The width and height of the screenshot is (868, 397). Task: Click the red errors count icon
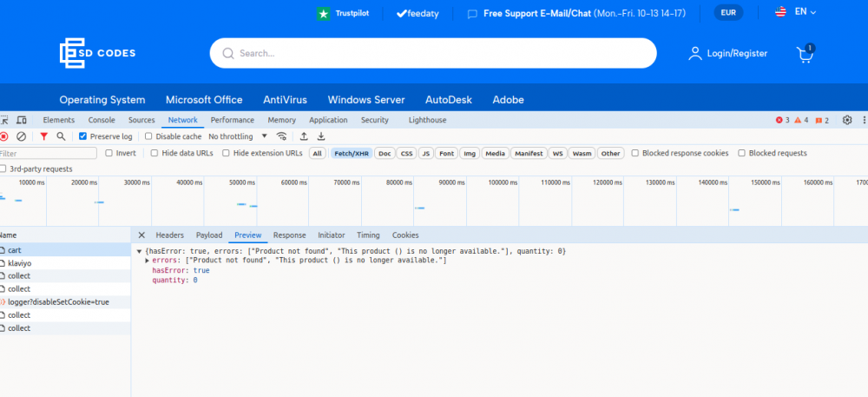tap(779, 120)
